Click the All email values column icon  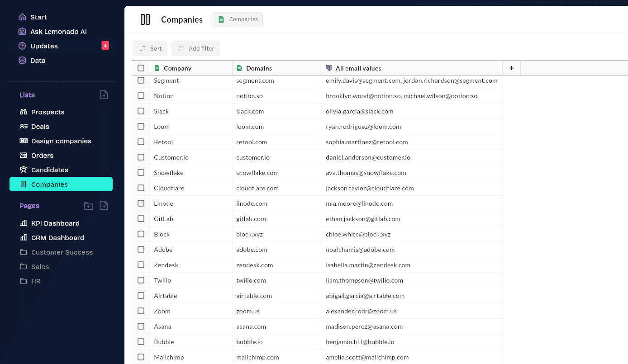tap(329, 68)
